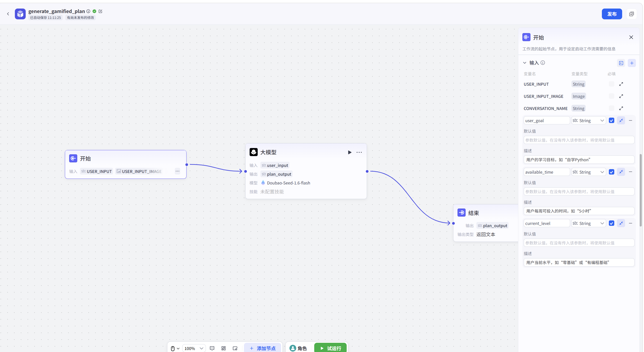The height and width of the screenshot is (352, 644).
Task: Open the 100% zoom level dropdown
Action: (194, 348)
